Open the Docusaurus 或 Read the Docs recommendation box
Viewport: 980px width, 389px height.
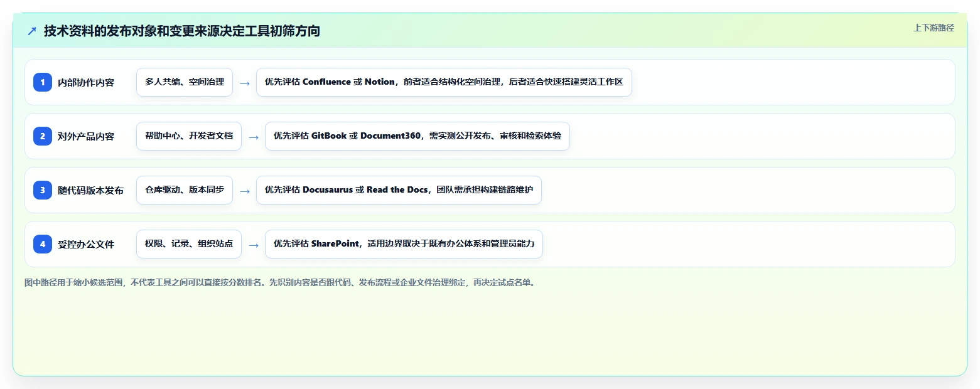[x=399, y=190]
